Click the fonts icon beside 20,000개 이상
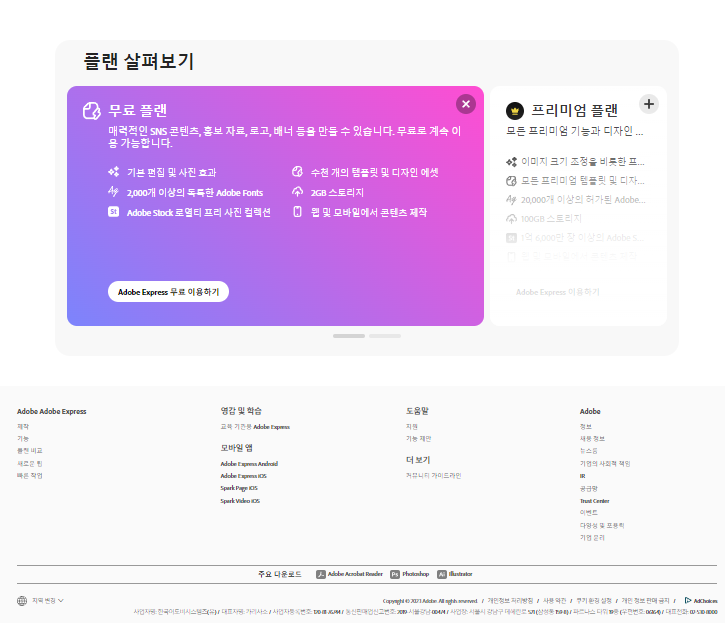This screenshot has height=623, width=725. (511, 199)
